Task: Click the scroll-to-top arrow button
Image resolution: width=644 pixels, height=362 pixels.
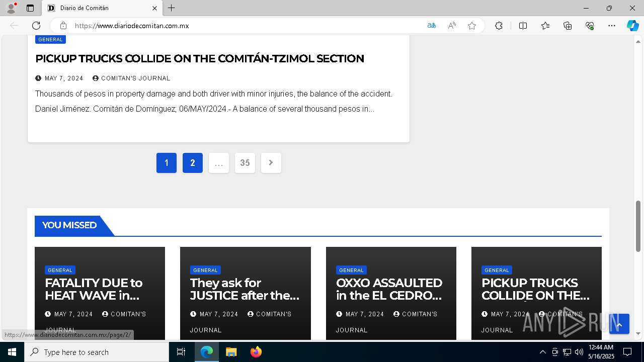Action: click(x=619, y=324)
